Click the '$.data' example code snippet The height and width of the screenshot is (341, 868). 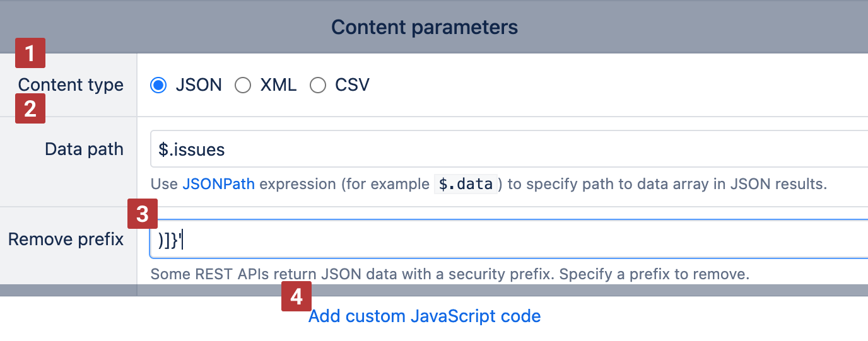point(467,184)
